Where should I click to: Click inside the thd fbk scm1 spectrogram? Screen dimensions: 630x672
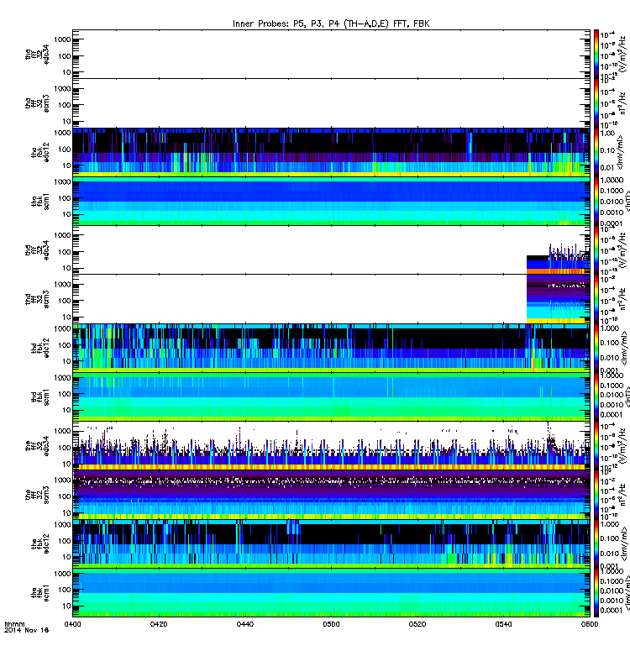pyautogui.click(x=331, y=396)
